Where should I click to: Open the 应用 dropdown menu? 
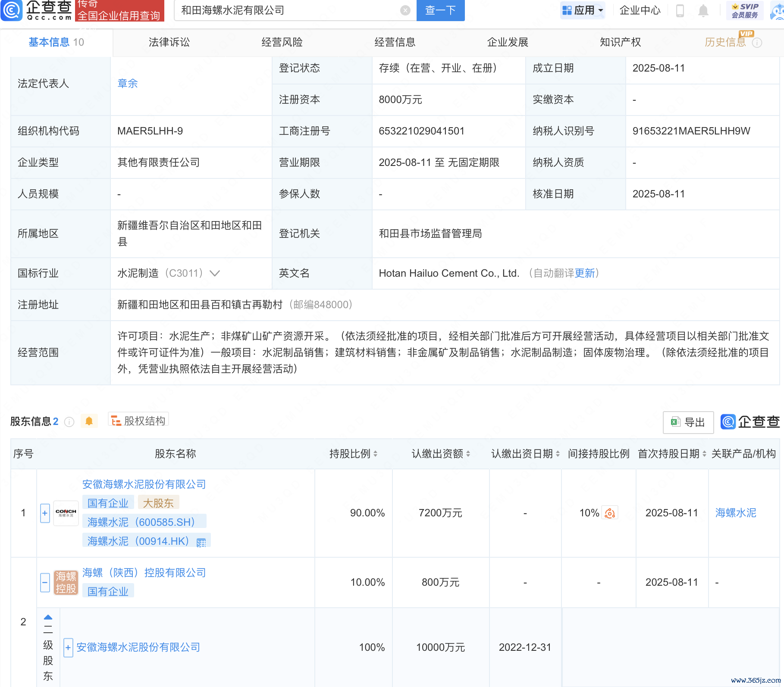(x=583, y=10)
